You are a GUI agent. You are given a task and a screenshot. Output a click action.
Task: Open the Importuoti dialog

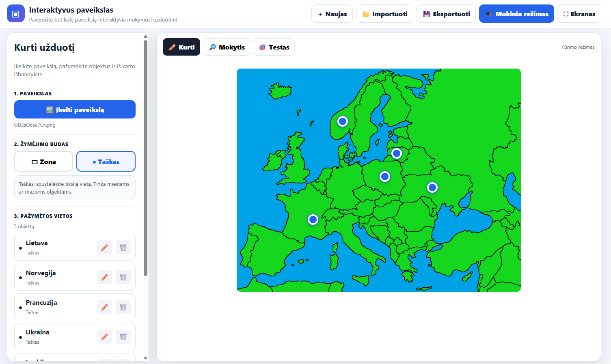(384, 14)
